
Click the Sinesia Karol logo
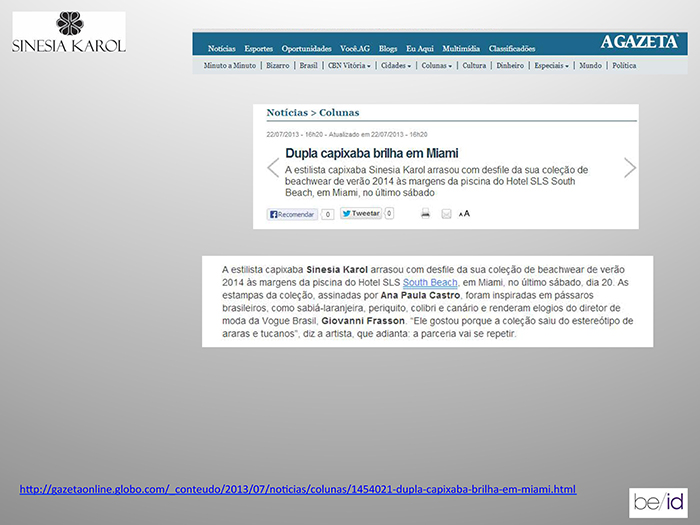pyautogui.click(x=69, y=32)
